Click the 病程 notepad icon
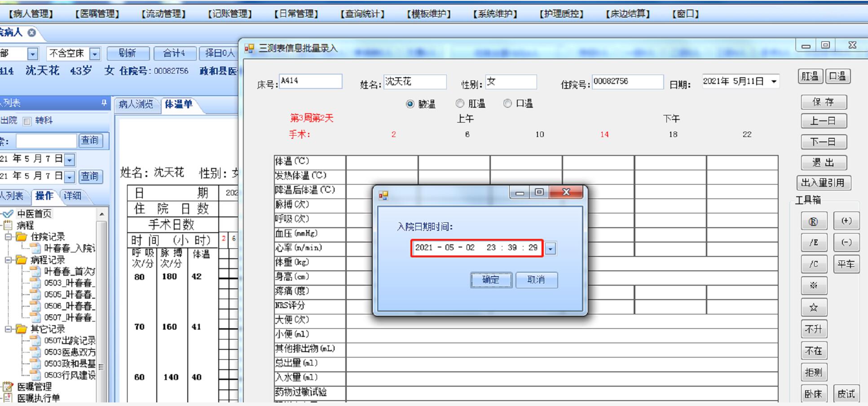Image resolution: width=868 pixels, height=406 pixels. pos(8,225)
